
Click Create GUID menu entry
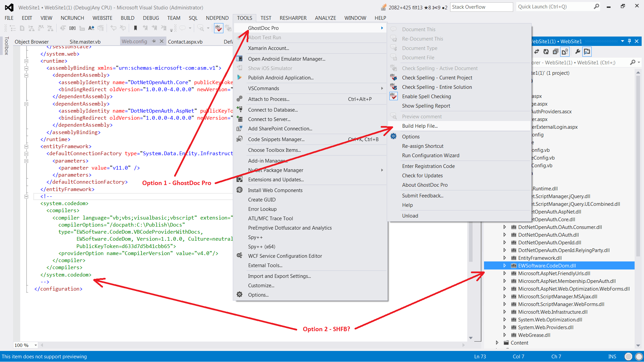pos(311,199)
